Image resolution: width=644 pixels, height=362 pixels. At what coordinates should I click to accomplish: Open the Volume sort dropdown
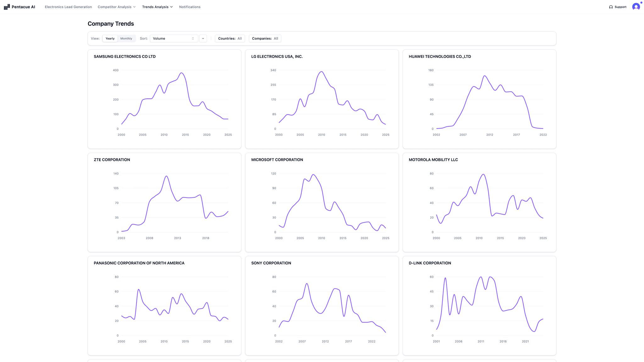[174, 38]
